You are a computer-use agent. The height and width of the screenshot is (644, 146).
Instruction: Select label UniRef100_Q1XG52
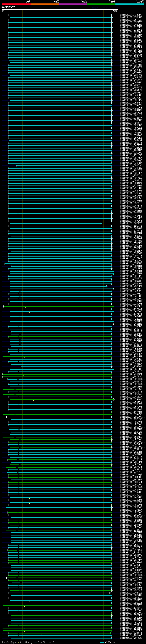[x=131, y=70]
